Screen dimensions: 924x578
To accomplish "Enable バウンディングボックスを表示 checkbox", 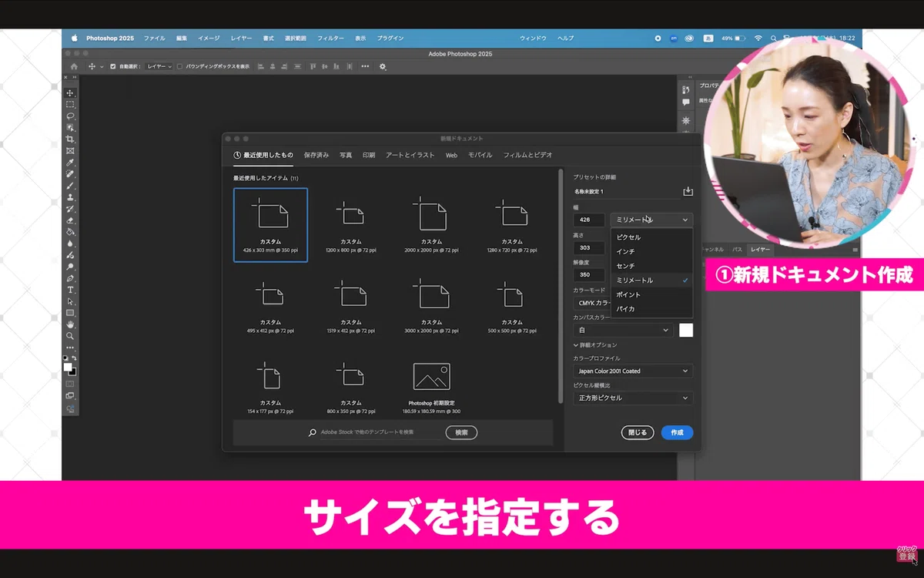I will click(x=179, y=66).
